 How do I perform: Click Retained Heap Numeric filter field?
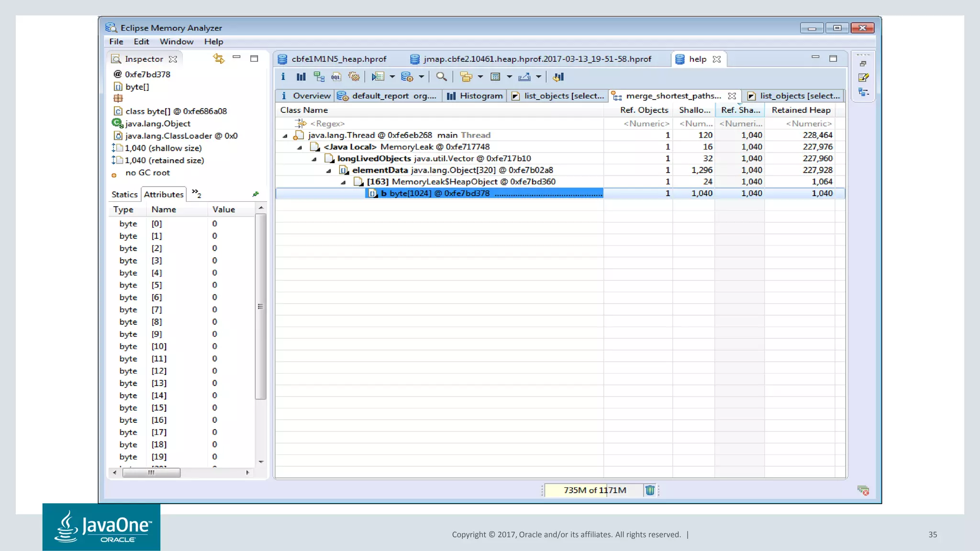800,123
